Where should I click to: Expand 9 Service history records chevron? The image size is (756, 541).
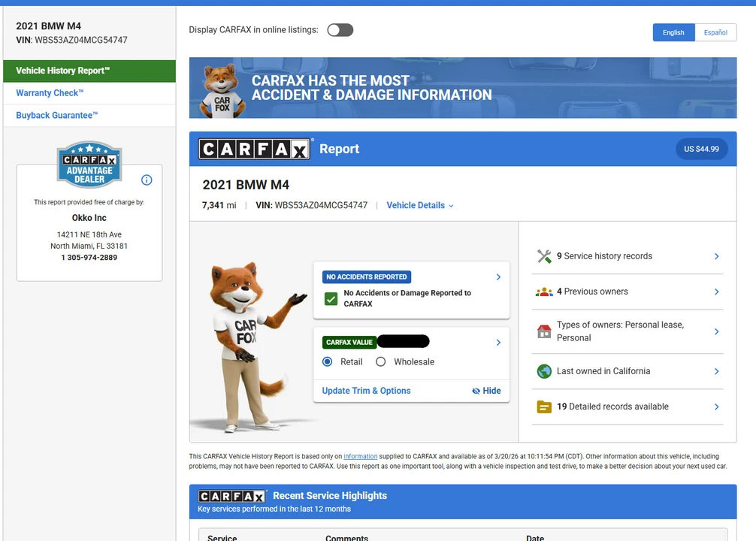point(716,256)
